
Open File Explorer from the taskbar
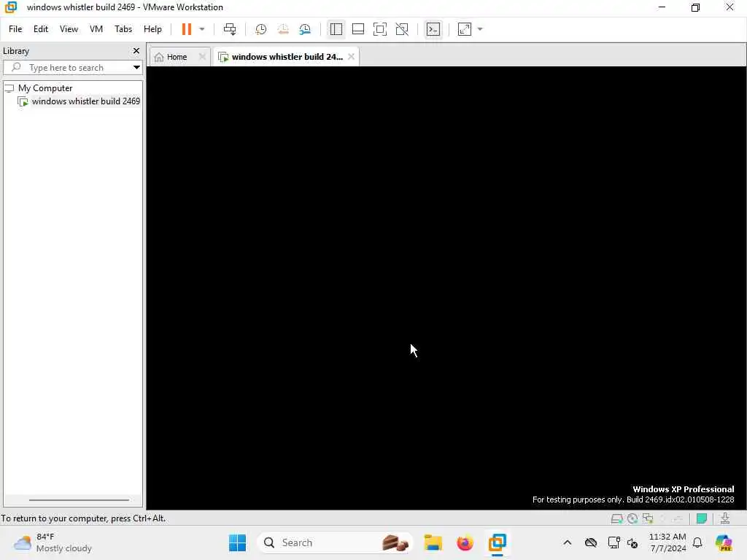tap(433, 542)
